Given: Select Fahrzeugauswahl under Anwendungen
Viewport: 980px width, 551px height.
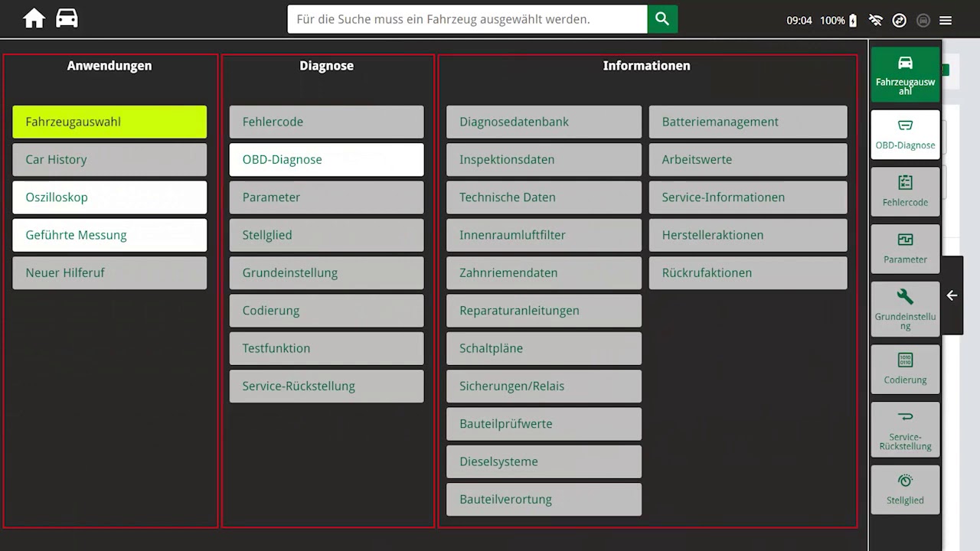Looking at the screenshot, I should pos(109,122).
